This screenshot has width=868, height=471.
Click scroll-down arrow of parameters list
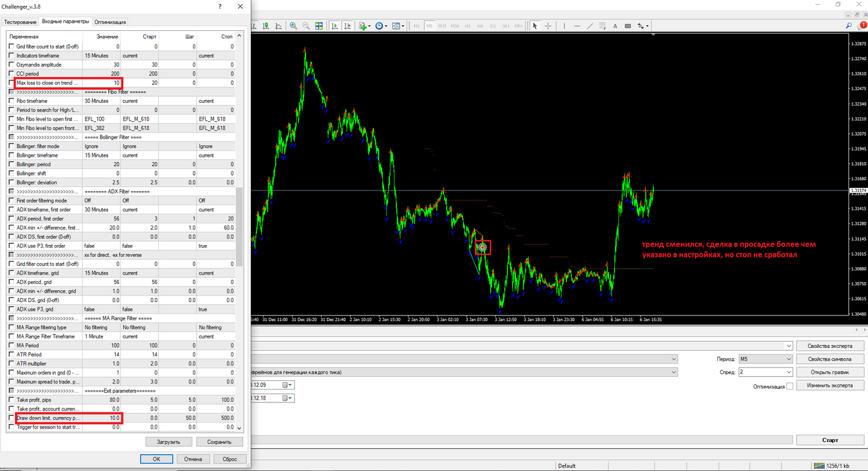[x=239, y=428]
